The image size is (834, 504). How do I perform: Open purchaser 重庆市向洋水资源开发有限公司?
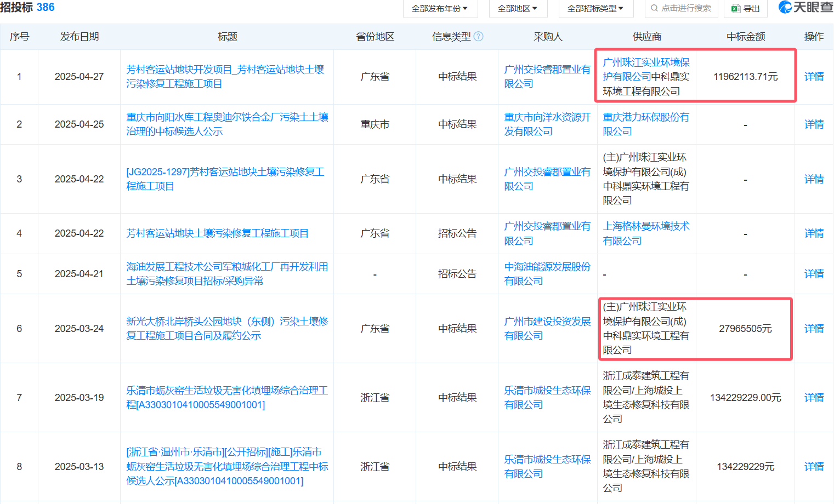coord(547,124)
